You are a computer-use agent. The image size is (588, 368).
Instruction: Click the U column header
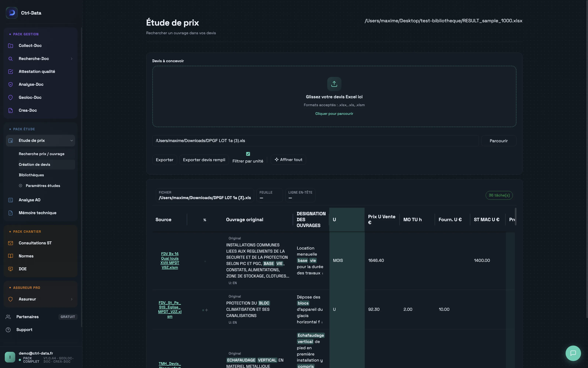(347, 220)
